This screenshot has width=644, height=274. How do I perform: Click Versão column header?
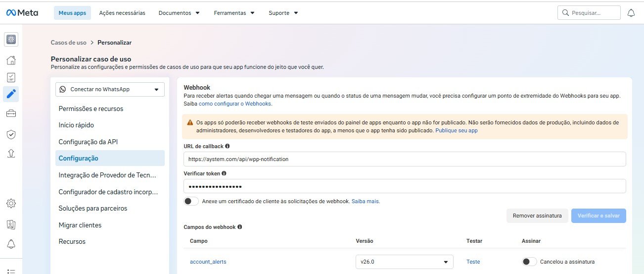(x=365, y=241)
